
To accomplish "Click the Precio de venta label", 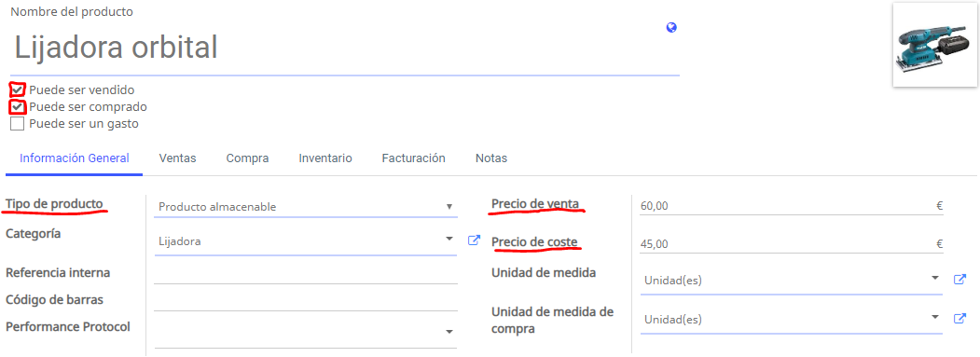I will (x=535, y=204).
